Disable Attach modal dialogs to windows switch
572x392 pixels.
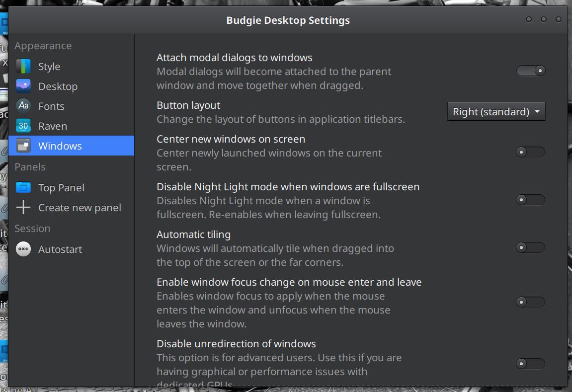pyautogui.click(x=531, y=71)
